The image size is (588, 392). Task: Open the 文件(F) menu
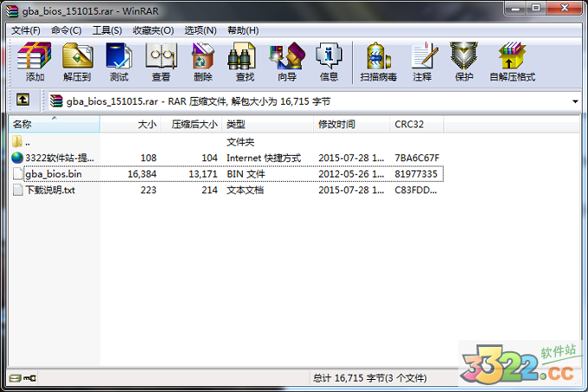[x=25, y=30]
